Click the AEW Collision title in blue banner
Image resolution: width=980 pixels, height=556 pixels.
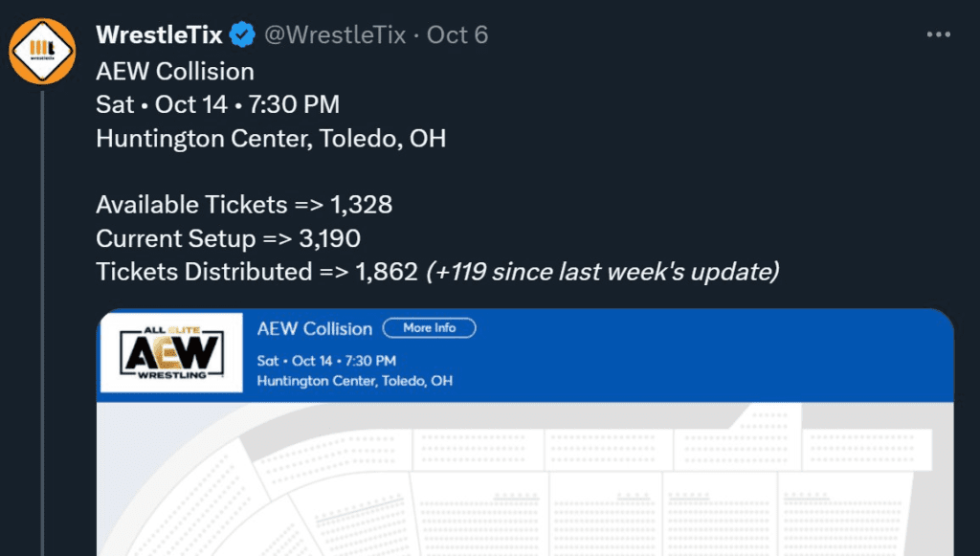(314, 328)
